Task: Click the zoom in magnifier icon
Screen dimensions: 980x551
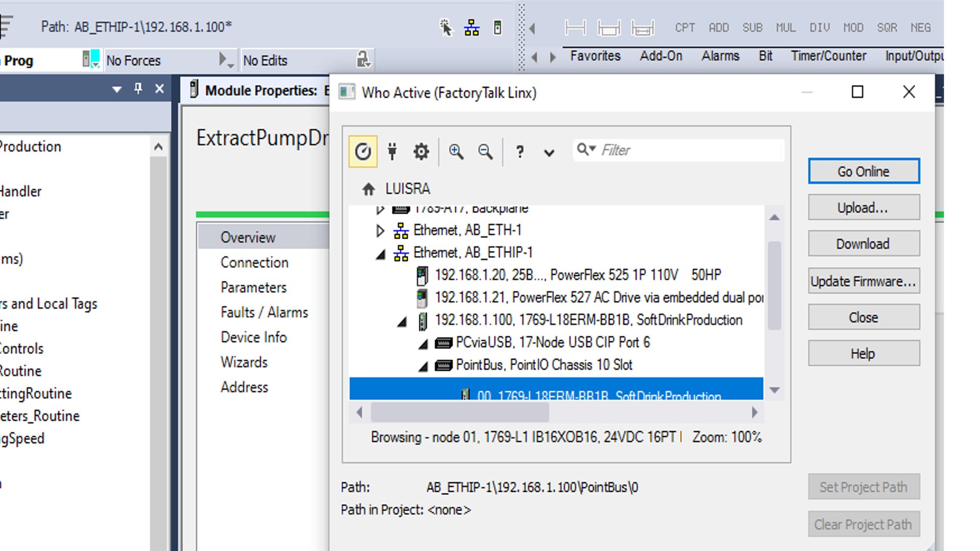Action: (456, 152)
